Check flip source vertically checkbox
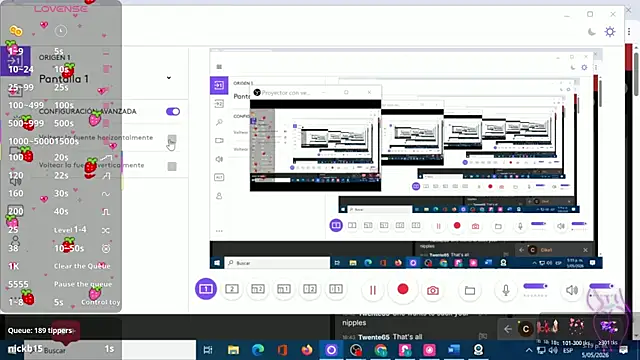The image size is (640, 360). (172, 166)
